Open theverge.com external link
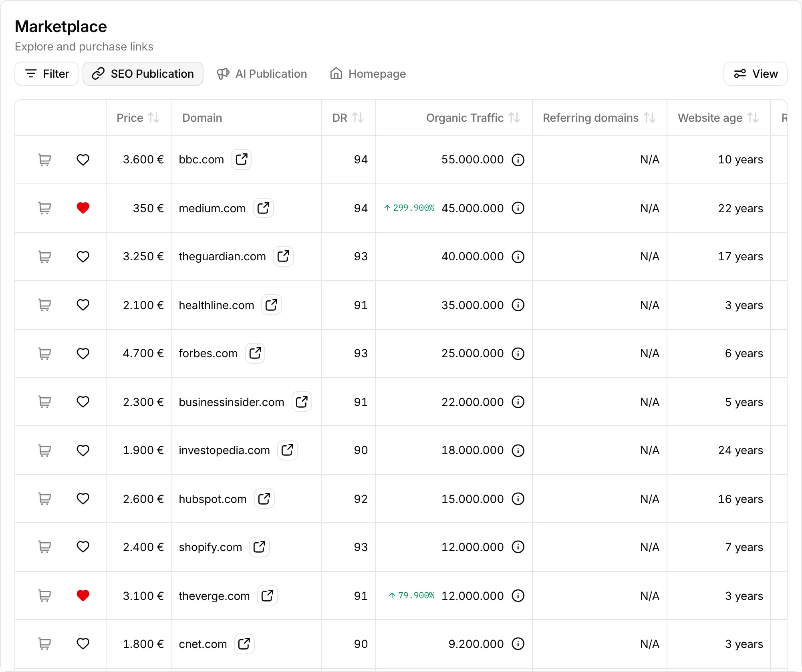802x672 pixels. coord(267,596)
